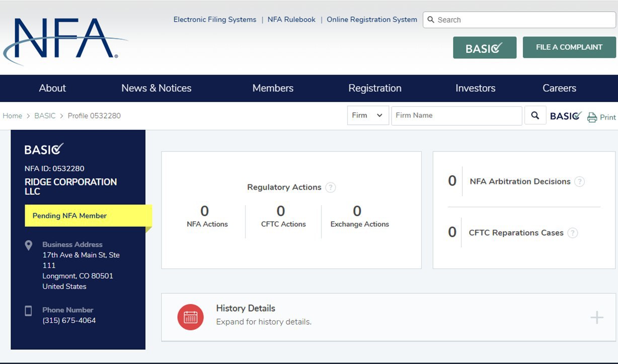Click the magnifying glass firm search button
618x364 pixels.
[x=535, y=115]
